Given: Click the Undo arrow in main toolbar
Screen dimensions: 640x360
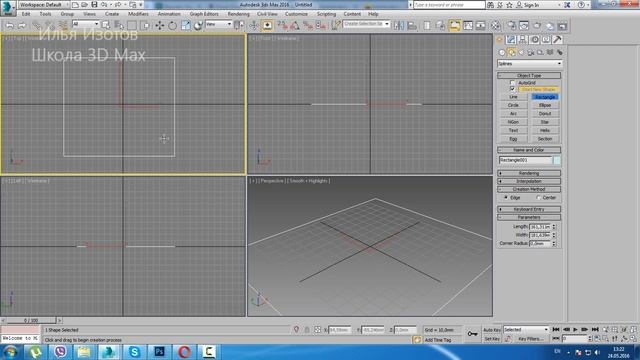Looking at the screenshot, I should (9, 25).
